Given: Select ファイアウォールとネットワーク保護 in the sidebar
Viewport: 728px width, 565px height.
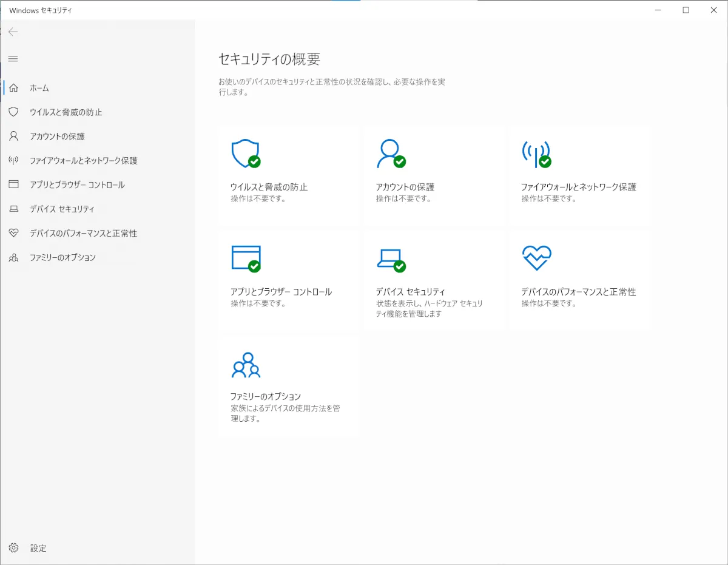Looking at the screenshot, I should pyautogui.click(x=83, y=161).
